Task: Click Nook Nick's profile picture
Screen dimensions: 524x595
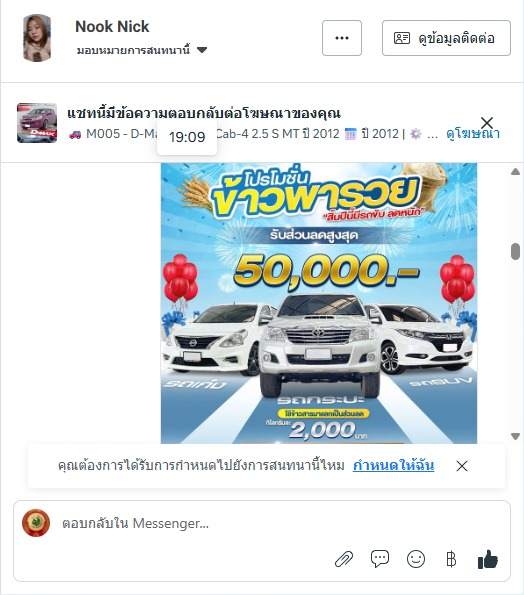Action: (x=37, y=38)
